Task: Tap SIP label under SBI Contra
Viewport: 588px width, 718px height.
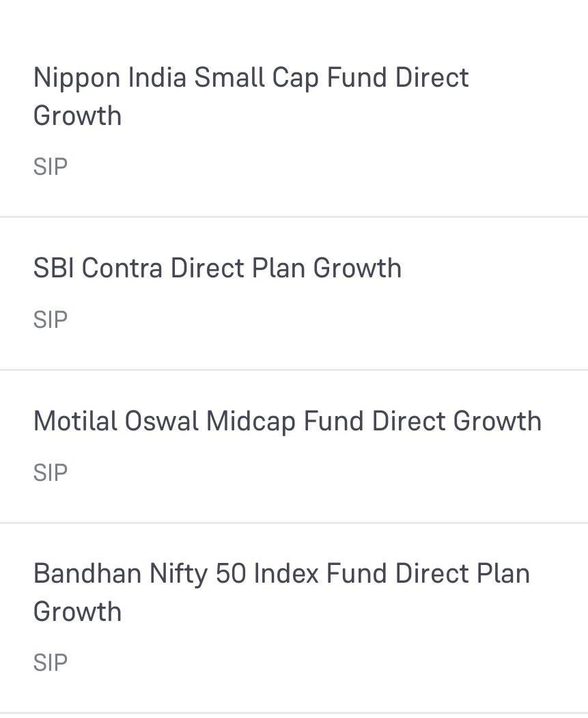Action: click(x=51, y=320)
